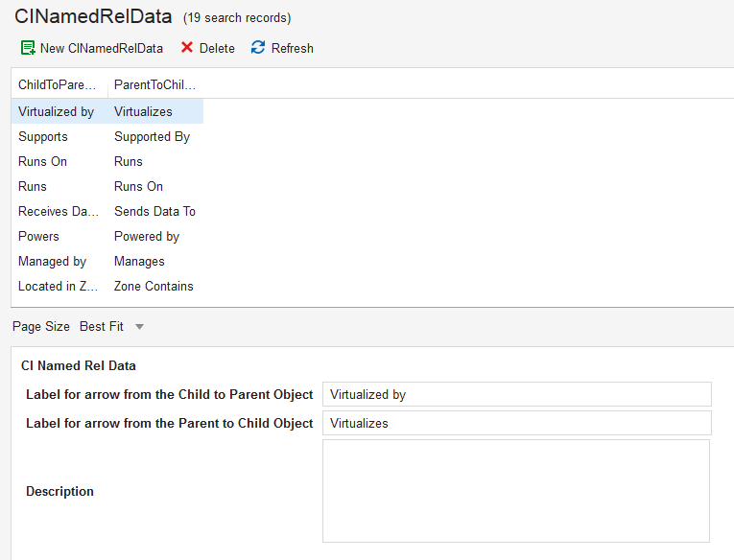Select the Located in Zone row
The width and height of the screenshot is (734, 560).
pos(58,286)
